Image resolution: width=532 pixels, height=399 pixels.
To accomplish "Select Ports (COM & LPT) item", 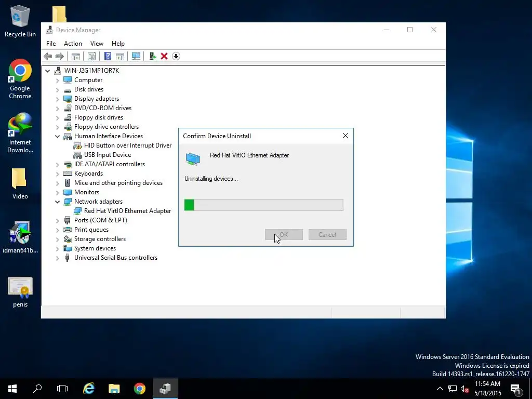I will (100, 220).
